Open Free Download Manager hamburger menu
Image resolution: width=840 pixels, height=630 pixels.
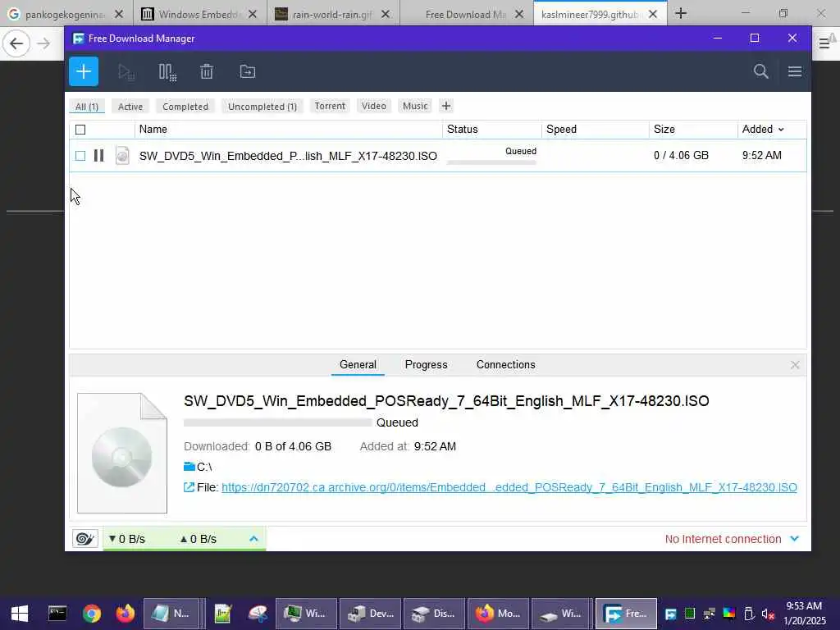coord(794,71)
